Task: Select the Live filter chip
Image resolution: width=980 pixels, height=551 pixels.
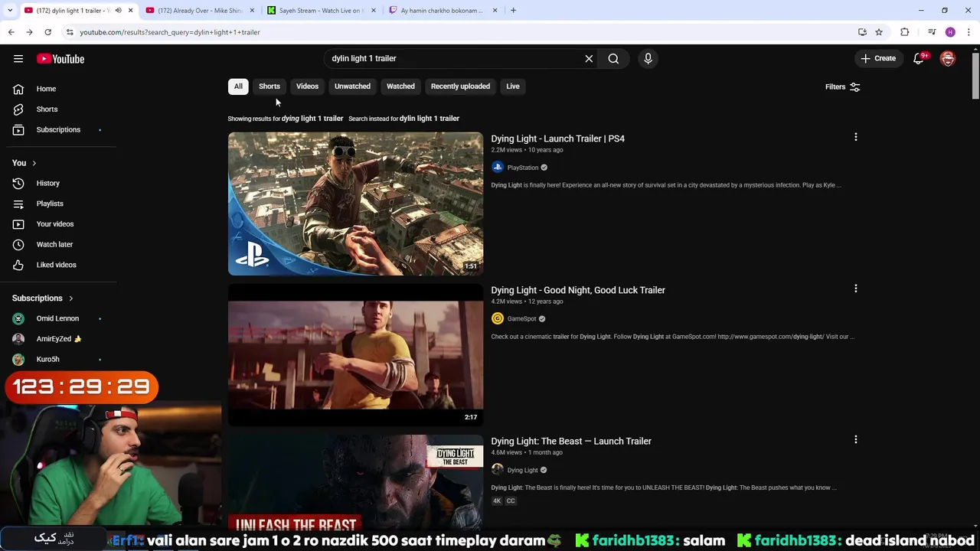Action: [x=513, y=86]
